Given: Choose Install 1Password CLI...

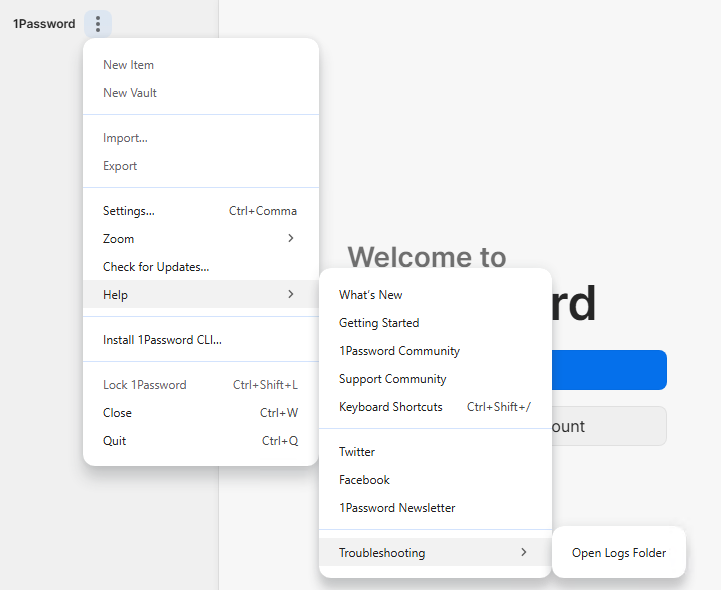Looking at the screenshot, I should click(201, 340).
